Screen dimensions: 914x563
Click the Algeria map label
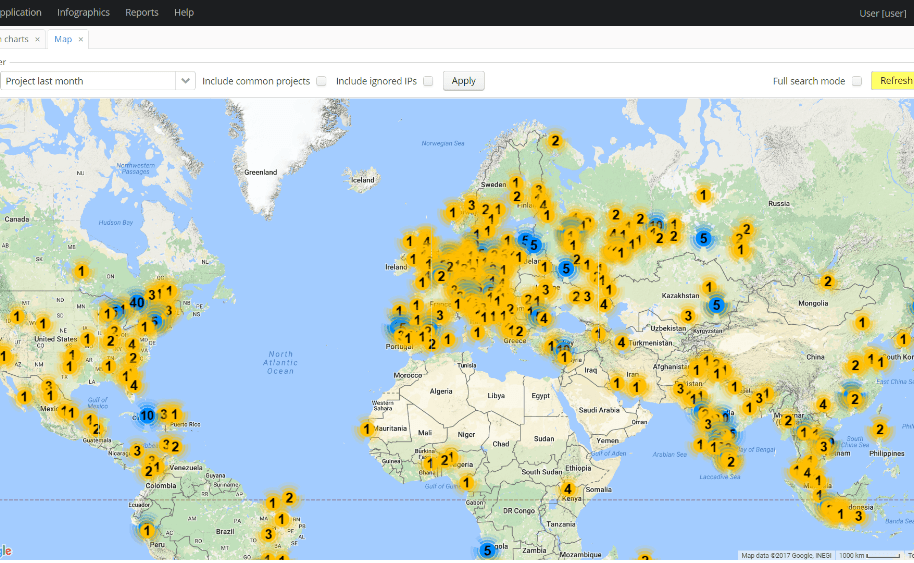[x=441, y=391]
